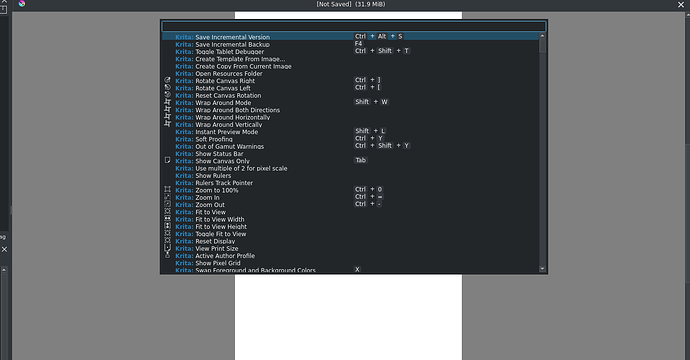This screenshot has height=360, width=690.
Task: Click the Wrap Around Mode icon
Action: point(167,102)
